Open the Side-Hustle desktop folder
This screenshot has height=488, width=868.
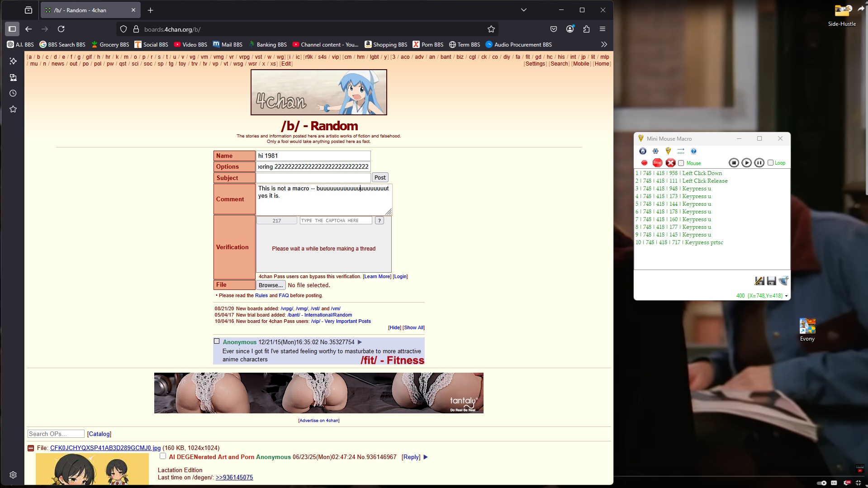(x=842, y=15)
